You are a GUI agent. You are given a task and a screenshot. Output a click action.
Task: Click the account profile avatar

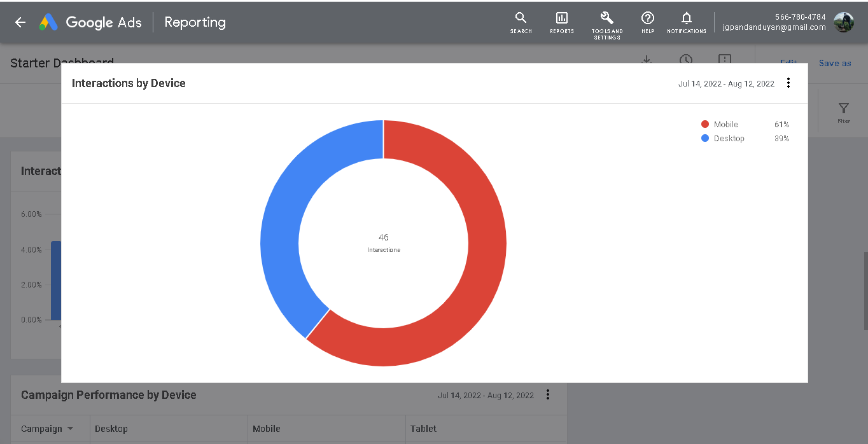point(844,22)
